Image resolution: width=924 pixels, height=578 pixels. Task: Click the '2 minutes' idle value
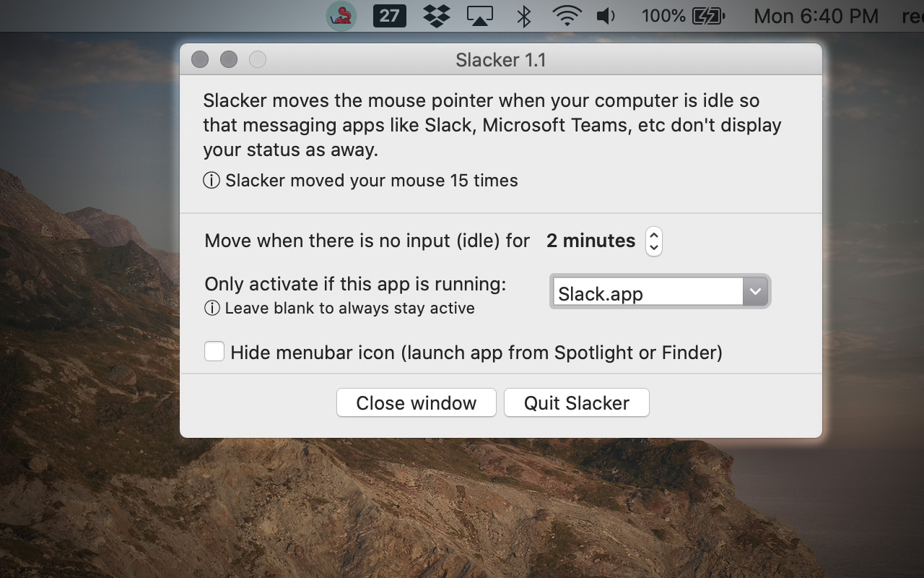(x=590, y=241)
